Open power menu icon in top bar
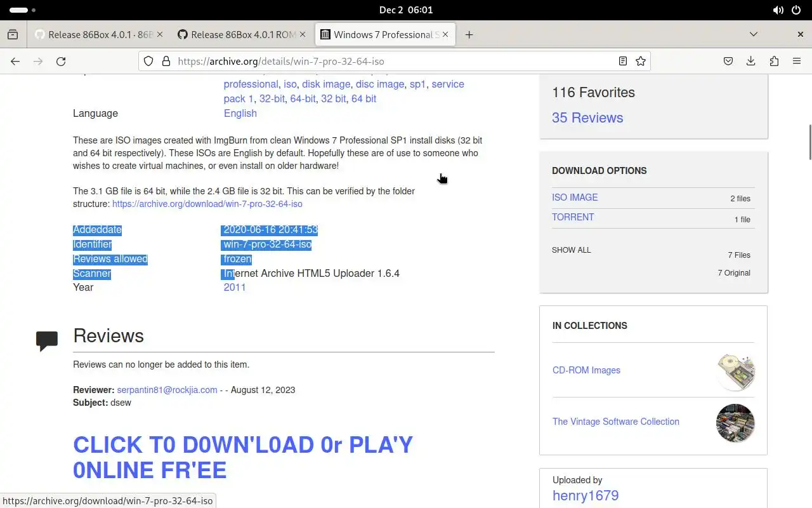 [796, 10]
